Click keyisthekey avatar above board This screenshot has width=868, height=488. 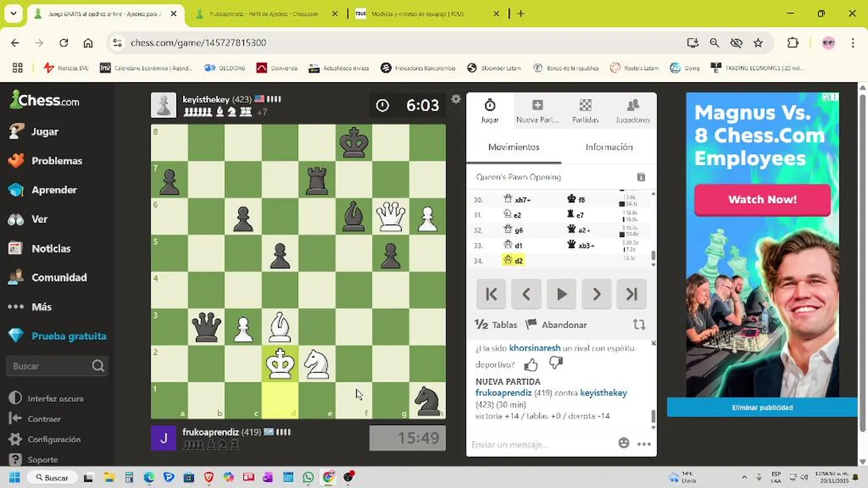(163, 105)
